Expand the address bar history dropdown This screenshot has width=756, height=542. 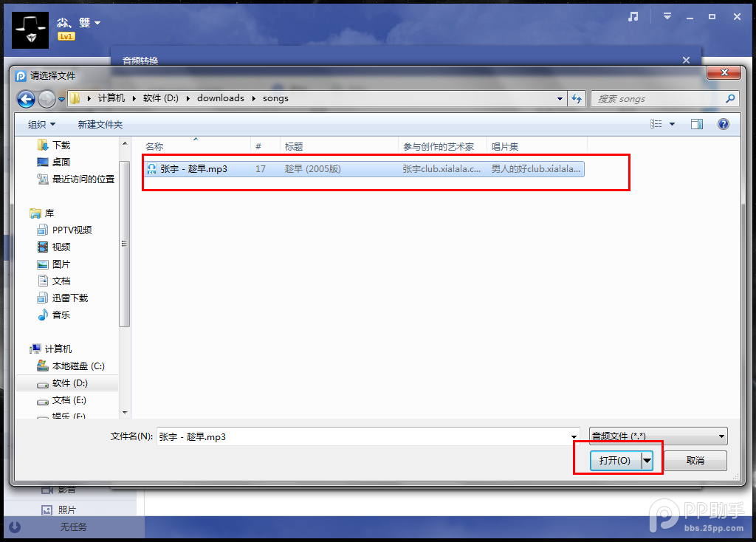tap(560, 99)
